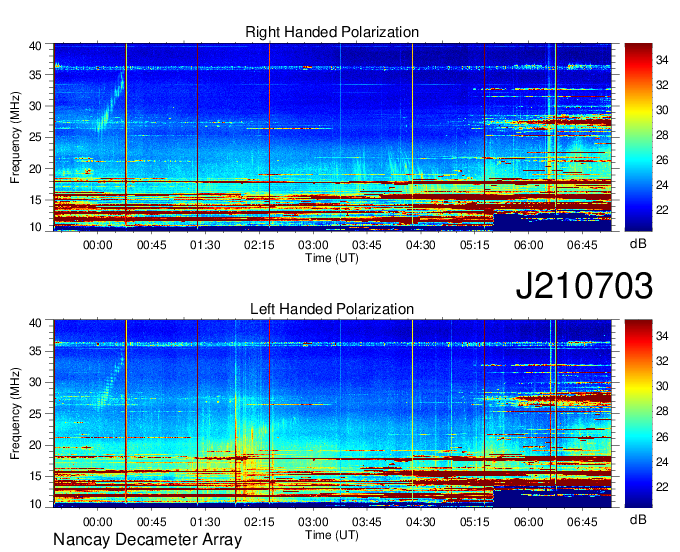Click the "dB" label under Left Handed colorbar
This screenshot has height=552, width=680.
tap(638, 519)
